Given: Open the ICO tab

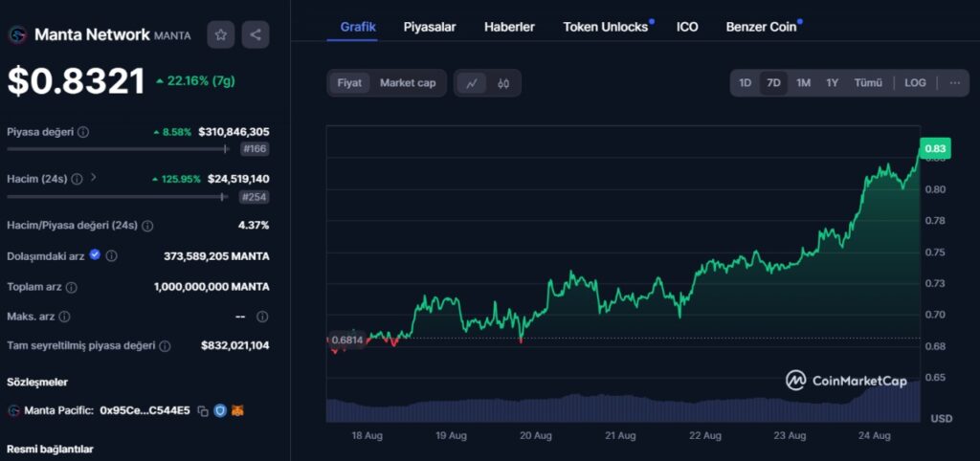Looking at the screenshot, I should point(687,27).
